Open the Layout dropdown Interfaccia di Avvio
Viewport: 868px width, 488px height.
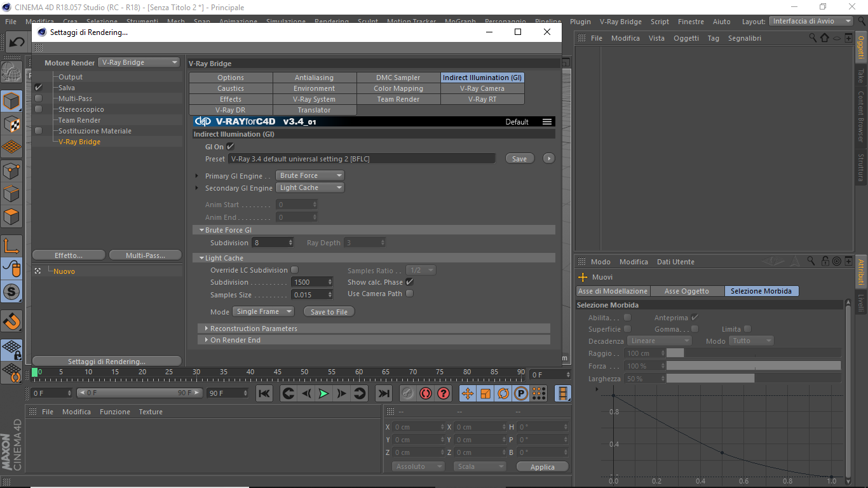811,21
